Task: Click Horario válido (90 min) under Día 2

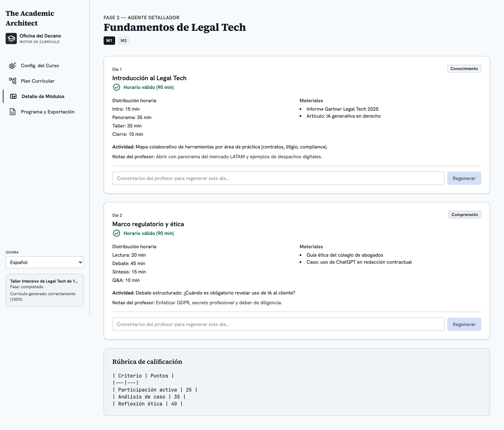Action: click(149, 233)
